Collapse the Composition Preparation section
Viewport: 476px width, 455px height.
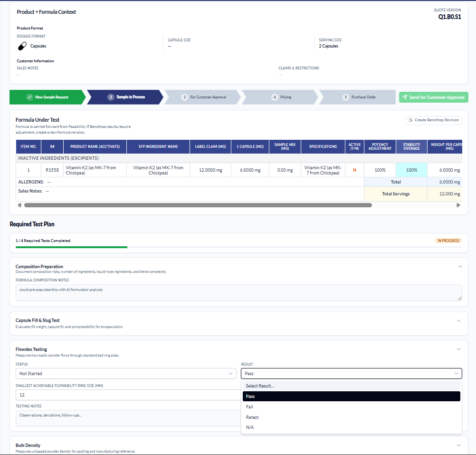click(x=460, y=266)
